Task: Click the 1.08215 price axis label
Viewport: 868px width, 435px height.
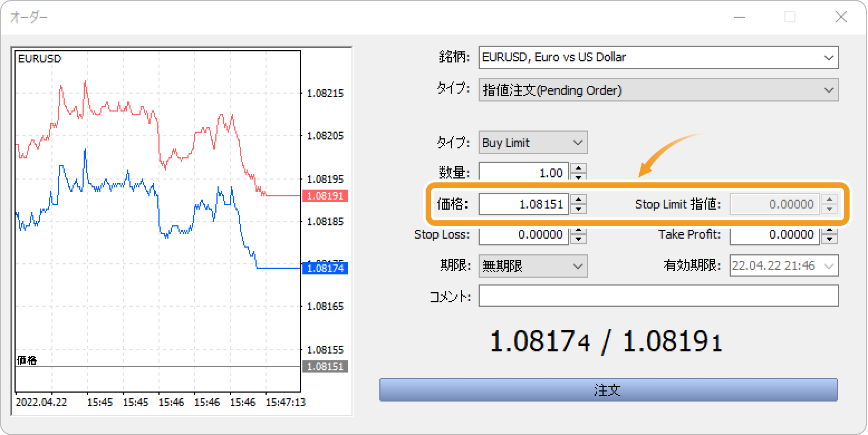Action: [x=326, y=94]
